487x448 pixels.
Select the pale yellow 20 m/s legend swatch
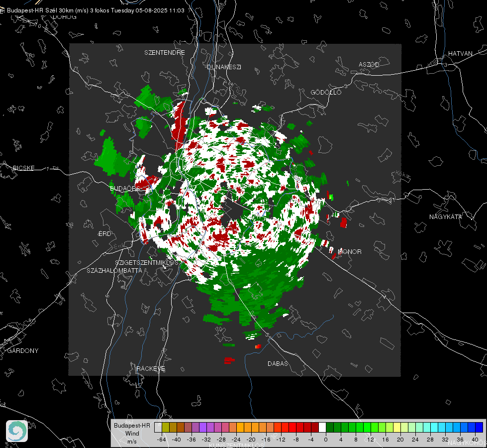click(397, 428)
